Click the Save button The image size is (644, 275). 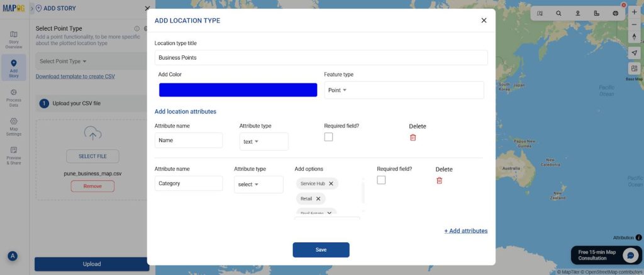coord(321,250)
